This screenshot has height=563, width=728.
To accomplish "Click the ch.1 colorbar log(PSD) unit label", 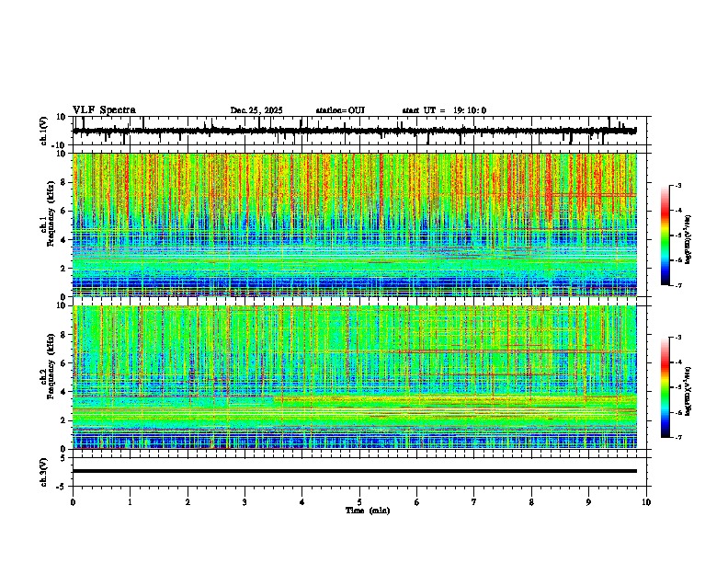I will click(688, 240).
